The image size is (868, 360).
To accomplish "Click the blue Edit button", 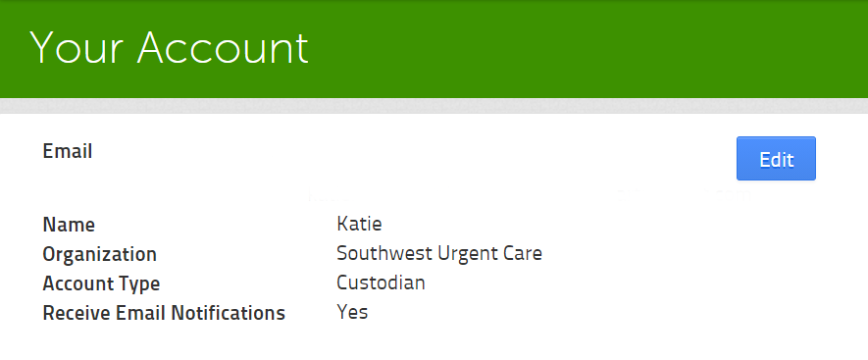I will click(x=776, y=158).
